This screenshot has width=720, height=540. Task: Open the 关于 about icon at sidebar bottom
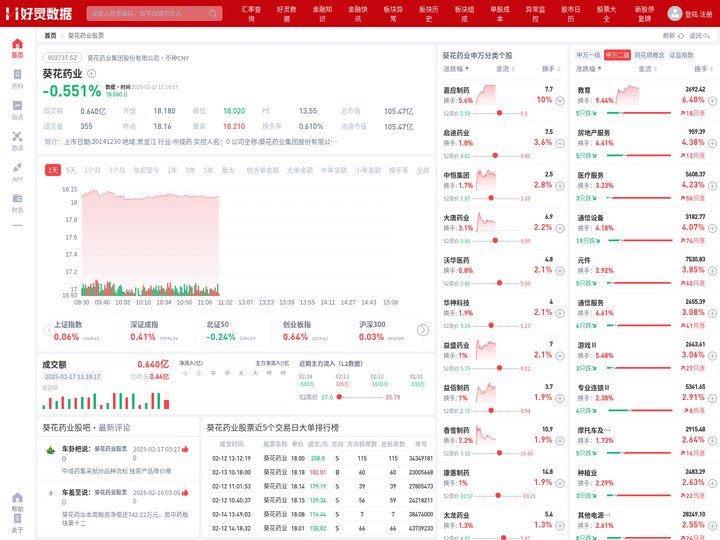[x=17, y=519]
